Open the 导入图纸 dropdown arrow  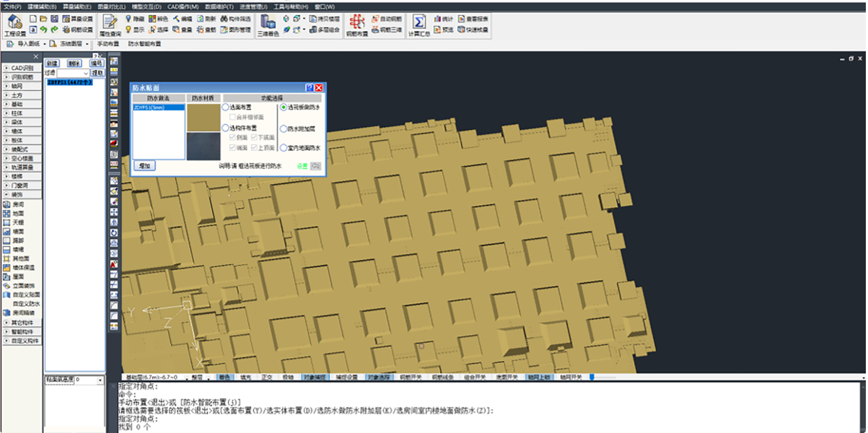(x=46, y=44)
